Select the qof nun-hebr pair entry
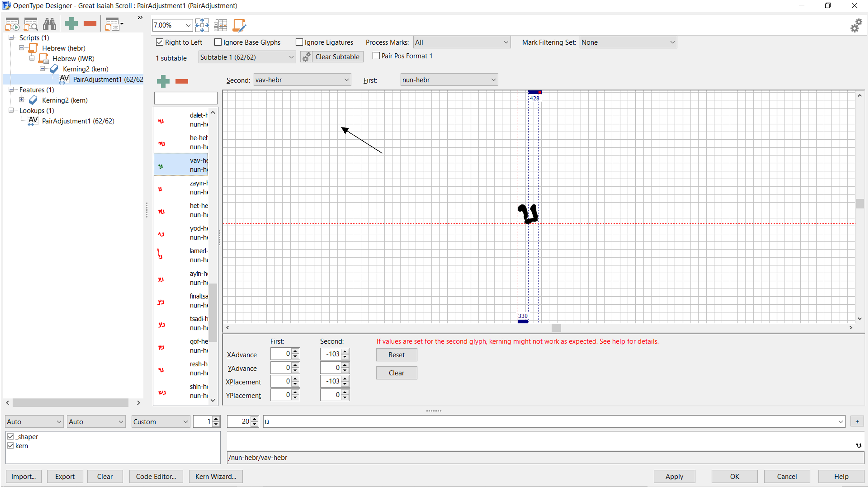868x489 pixels. [x=181, y=346]
